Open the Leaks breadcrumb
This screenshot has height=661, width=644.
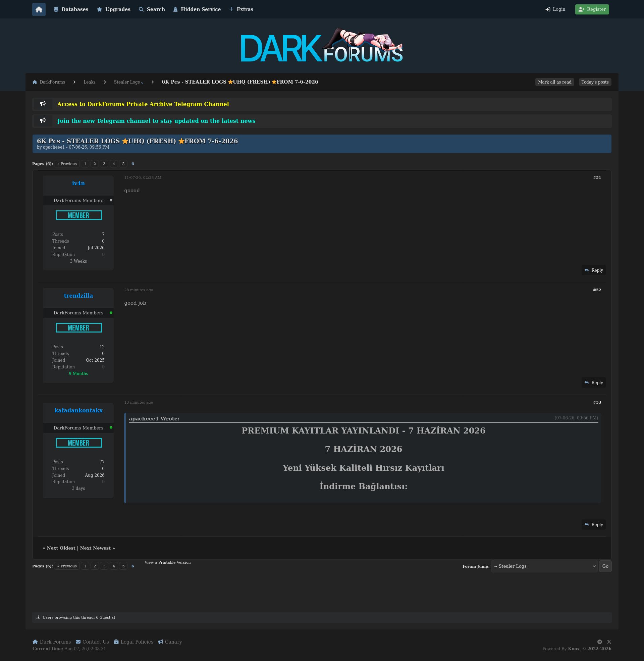pyautogui.click(x=90, y=82)
